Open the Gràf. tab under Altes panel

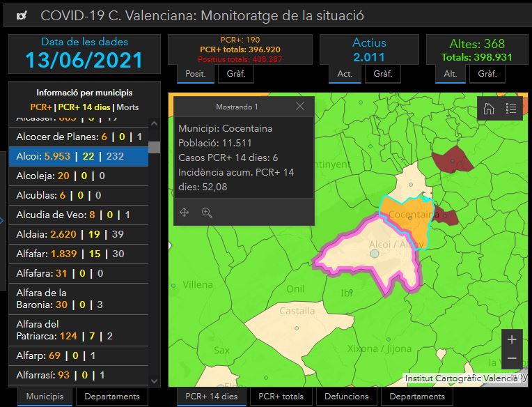pos(487,74)
